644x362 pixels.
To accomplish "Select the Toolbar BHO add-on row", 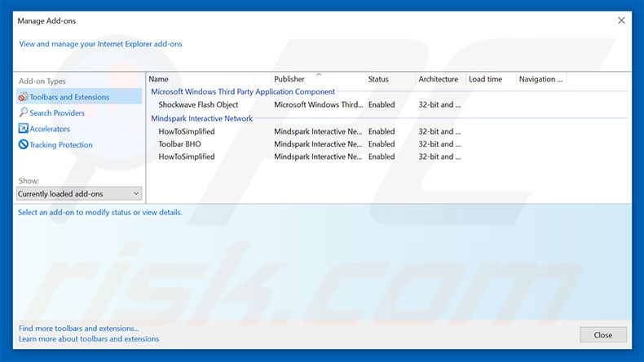I will click(x=180, y=144).
